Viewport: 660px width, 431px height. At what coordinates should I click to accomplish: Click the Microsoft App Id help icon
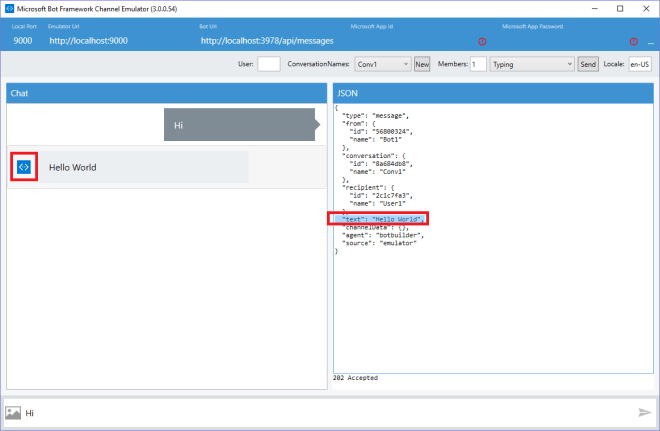coord(482,41)
